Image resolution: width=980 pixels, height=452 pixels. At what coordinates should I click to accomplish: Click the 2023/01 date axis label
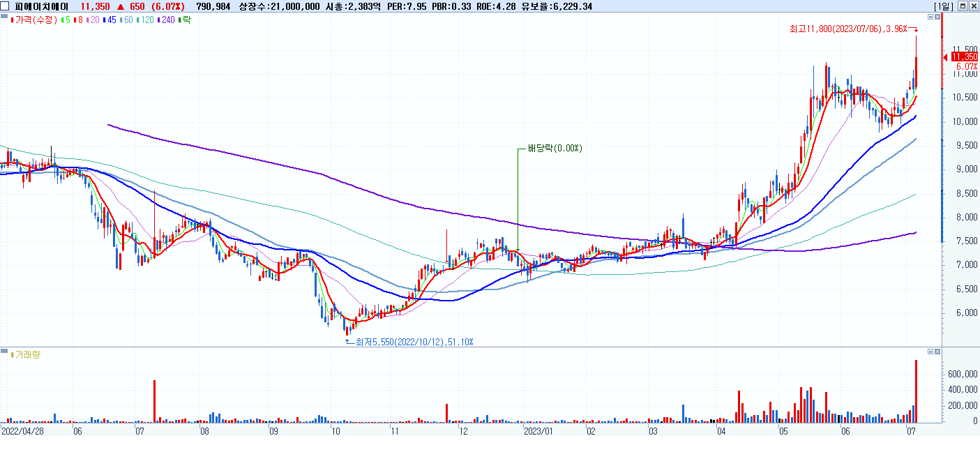click(538, 432)
